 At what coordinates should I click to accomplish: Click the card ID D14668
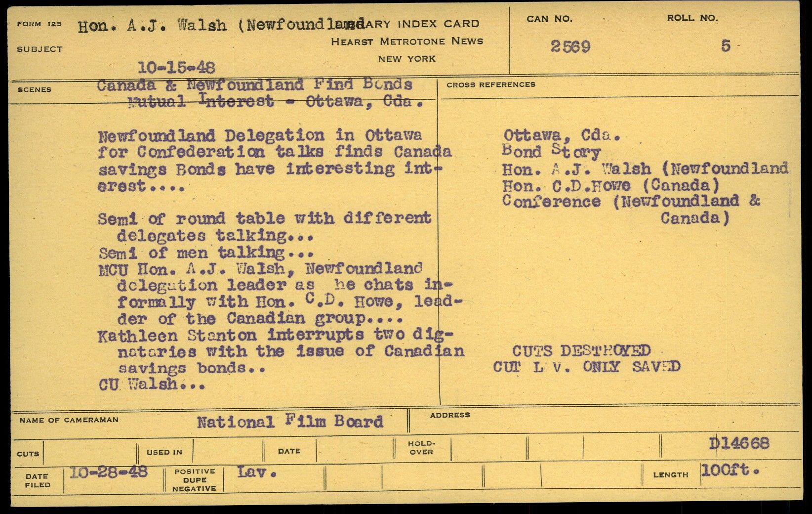739,443
